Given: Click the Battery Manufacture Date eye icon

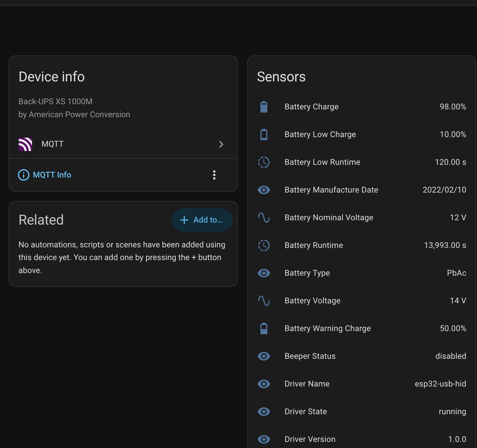Looking at the screenshot, I should tap(264, 190).
